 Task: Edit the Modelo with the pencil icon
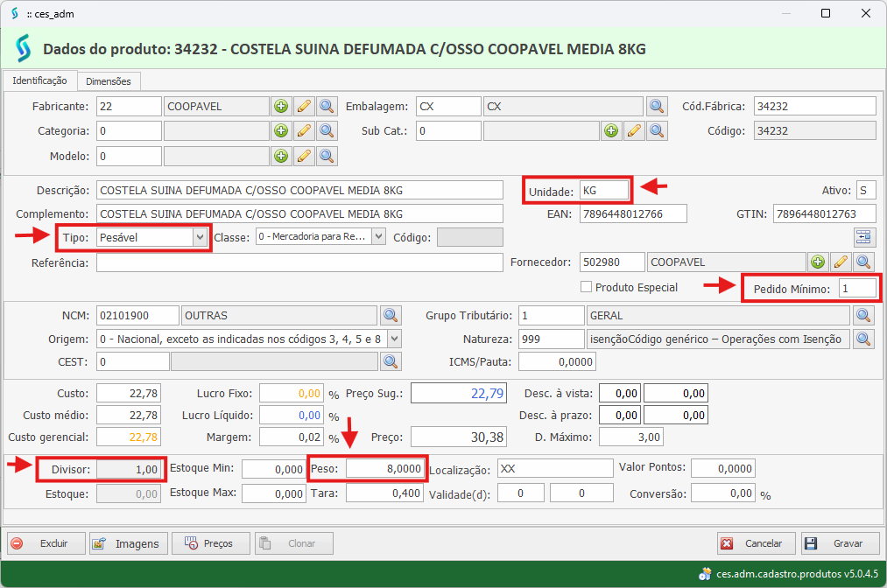tap(304, 156)
